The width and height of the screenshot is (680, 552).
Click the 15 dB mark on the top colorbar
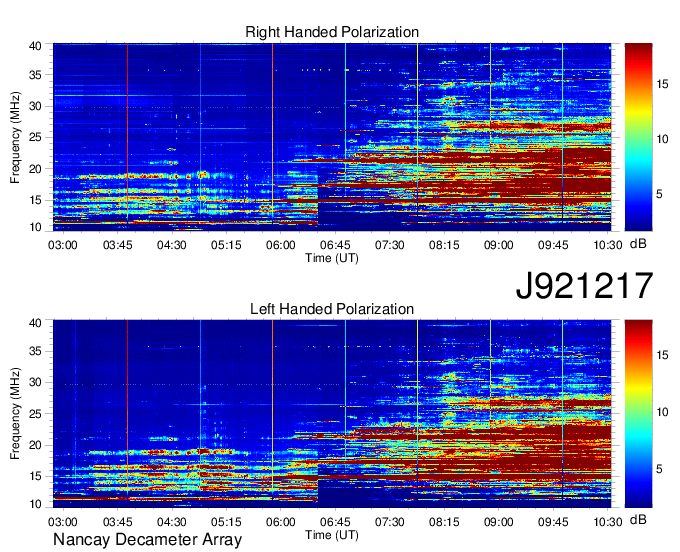662,84
